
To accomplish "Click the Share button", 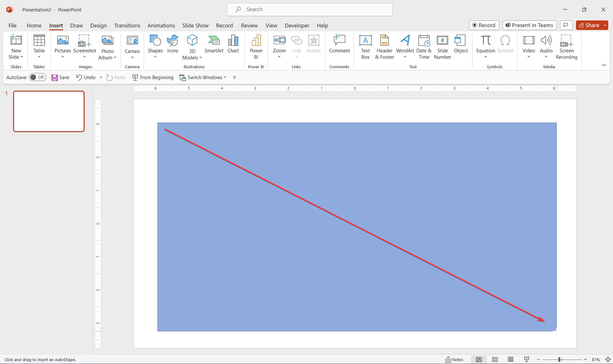I will (x=589, y=25).
